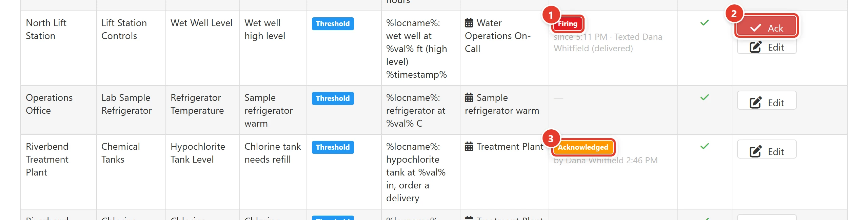Click calendar icon beside Treatment Plant schedule
This screenshot has height=220, width=868.
[469, 147]
